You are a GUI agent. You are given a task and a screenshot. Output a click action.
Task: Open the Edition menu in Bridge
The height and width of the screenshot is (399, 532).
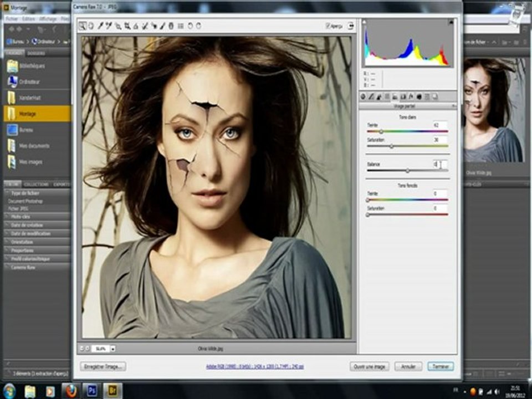(29, 19)
